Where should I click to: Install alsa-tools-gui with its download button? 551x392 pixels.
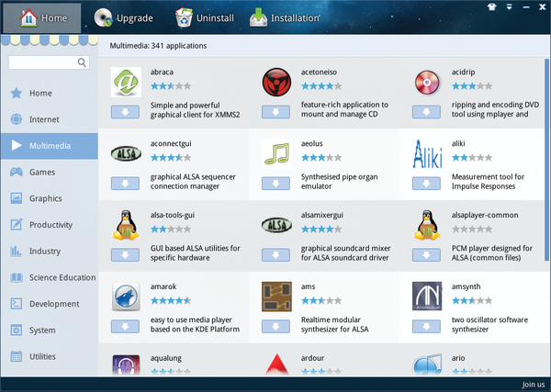click(125, 255)
